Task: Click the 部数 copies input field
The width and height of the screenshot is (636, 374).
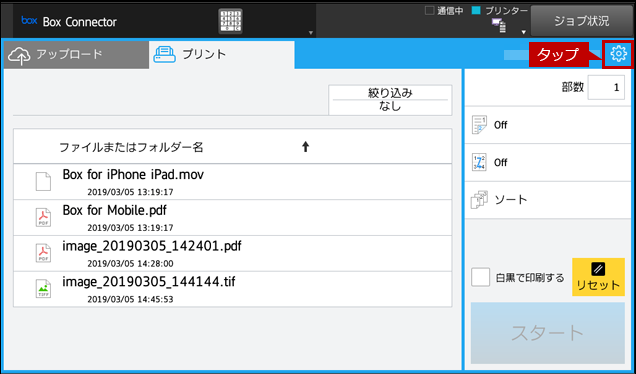Action: [x=606, y=87]
